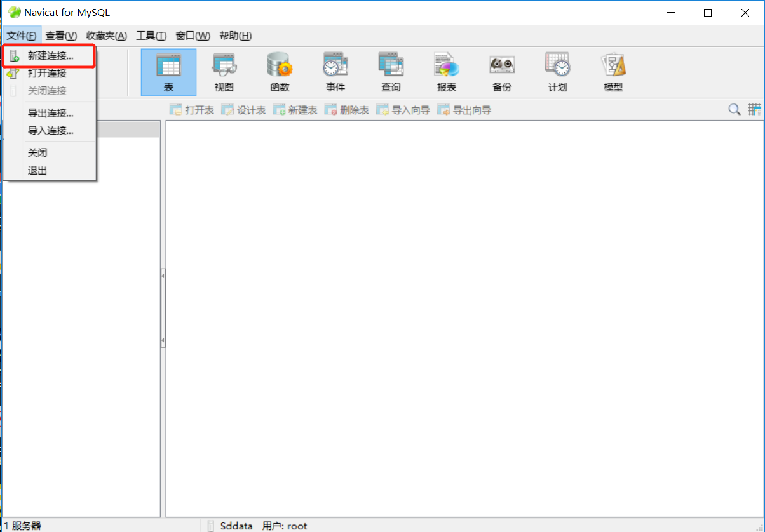The height and width of the screenshot is (532, 765).
Task: Click 导出向导 (Export Wizard) button
Action: pos(464,110)
